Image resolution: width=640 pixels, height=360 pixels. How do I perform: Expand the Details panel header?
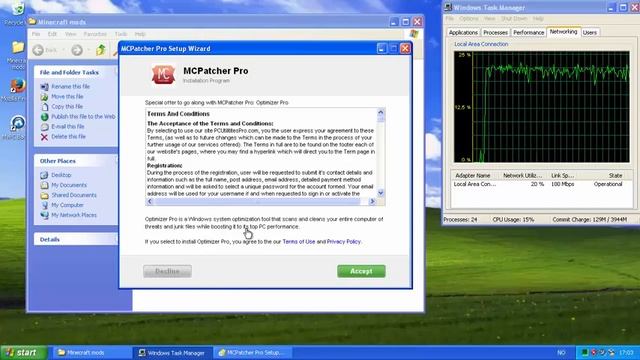76,240
